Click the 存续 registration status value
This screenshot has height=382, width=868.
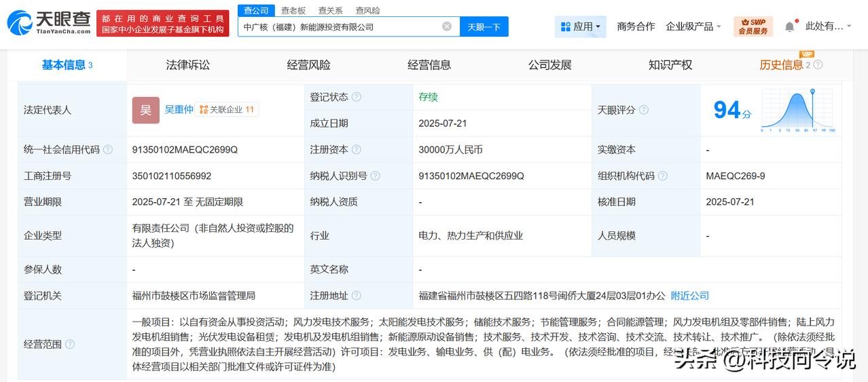pos(429,97)
